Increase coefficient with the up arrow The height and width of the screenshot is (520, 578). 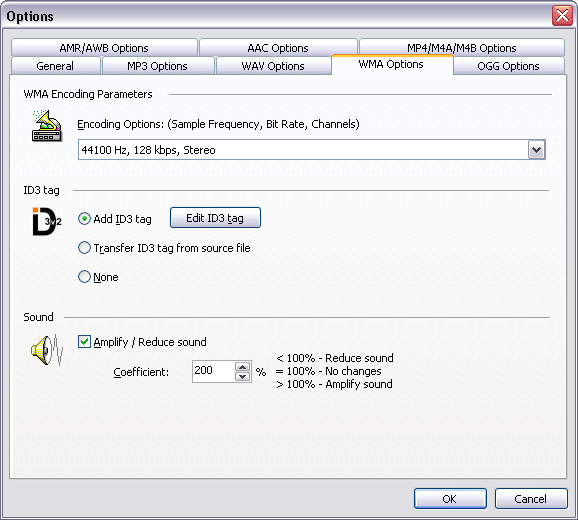pyautogui.click(x=243, y=367)
